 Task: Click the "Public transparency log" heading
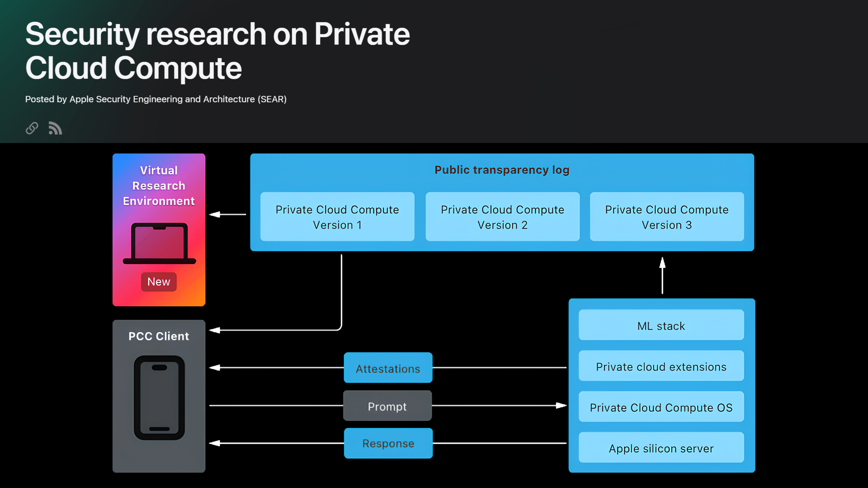502,170
